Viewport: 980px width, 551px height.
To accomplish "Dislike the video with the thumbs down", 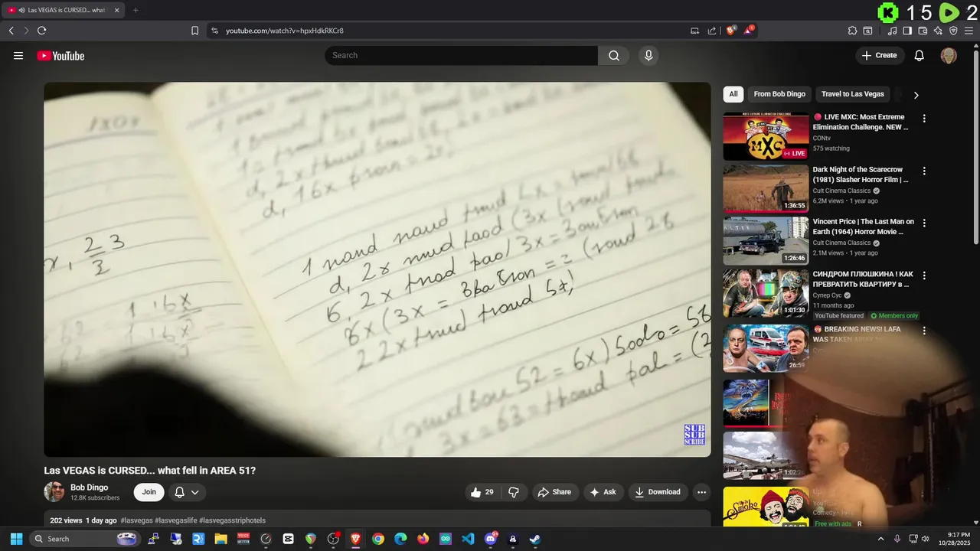I will coord(514,492).
